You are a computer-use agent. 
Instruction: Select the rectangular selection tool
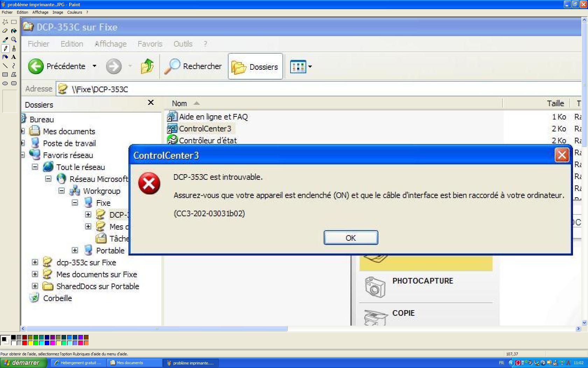tap(14, 22)
